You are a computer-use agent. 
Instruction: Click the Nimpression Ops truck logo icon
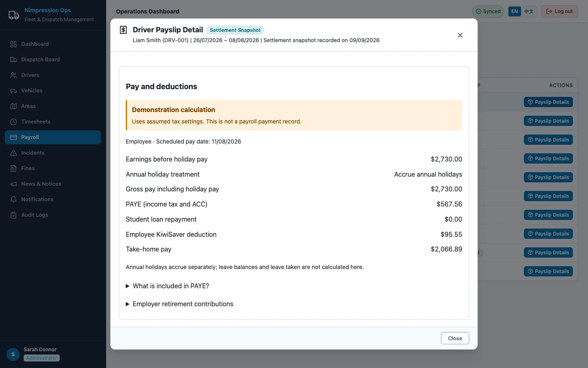tap(14, 15)
